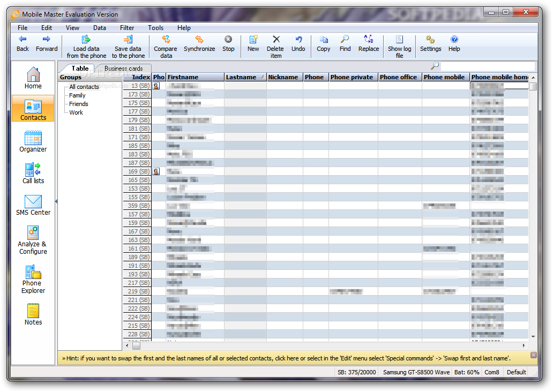This screenshot has width=553, height=392.
Task: Switch to the Business cards tab
Action: coord(123,69)
